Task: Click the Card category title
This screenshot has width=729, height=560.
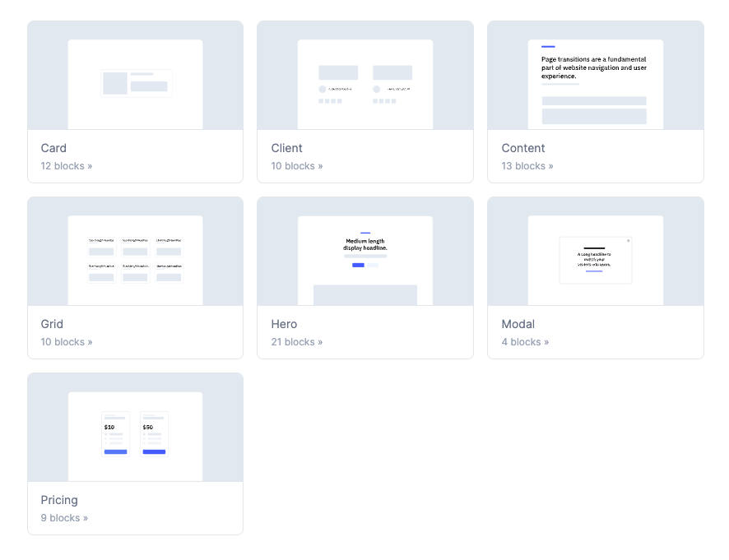Action: pyautogui.click(x=53, y=148)
